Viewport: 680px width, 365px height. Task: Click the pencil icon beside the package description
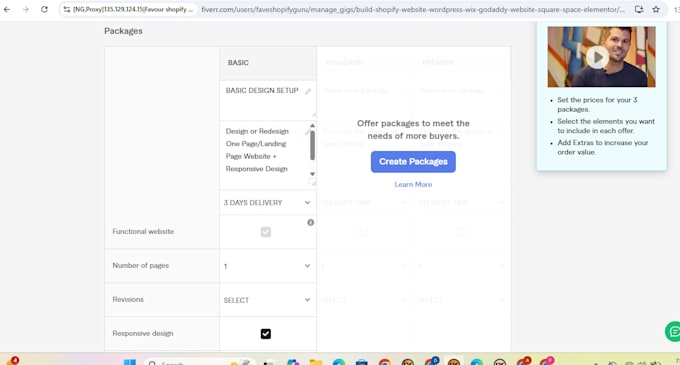pyautogui.click(x=307, y=132)
